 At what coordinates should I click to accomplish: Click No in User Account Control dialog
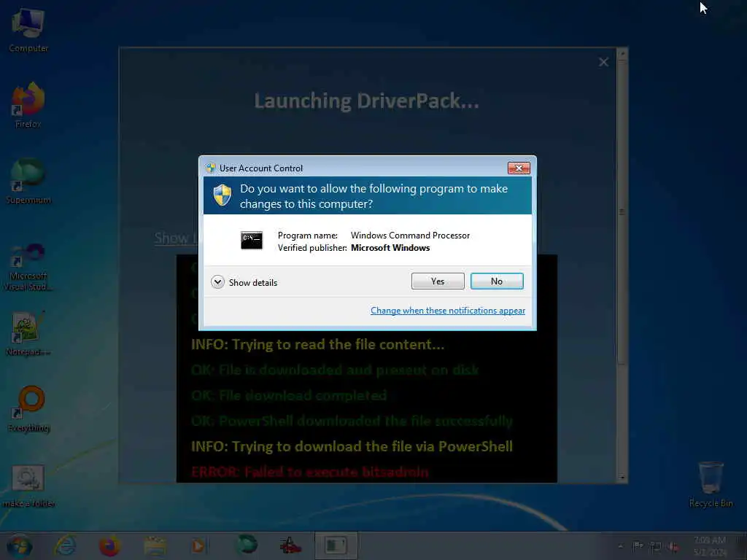point(496,281)
